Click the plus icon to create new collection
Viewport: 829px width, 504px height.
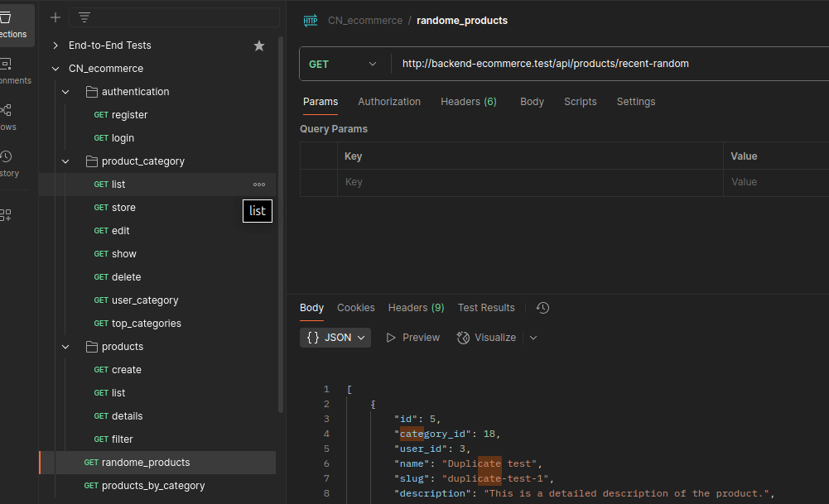[55, 17]
